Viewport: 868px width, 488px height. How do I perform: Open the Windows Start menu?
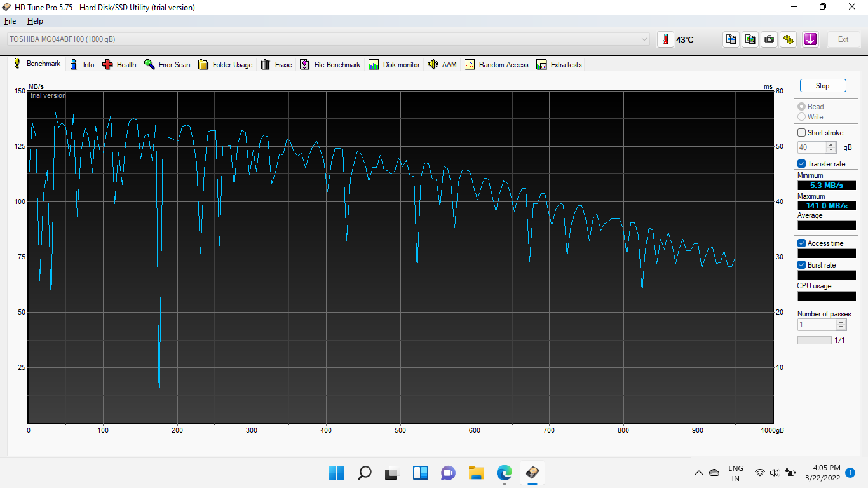coord(336,473)
